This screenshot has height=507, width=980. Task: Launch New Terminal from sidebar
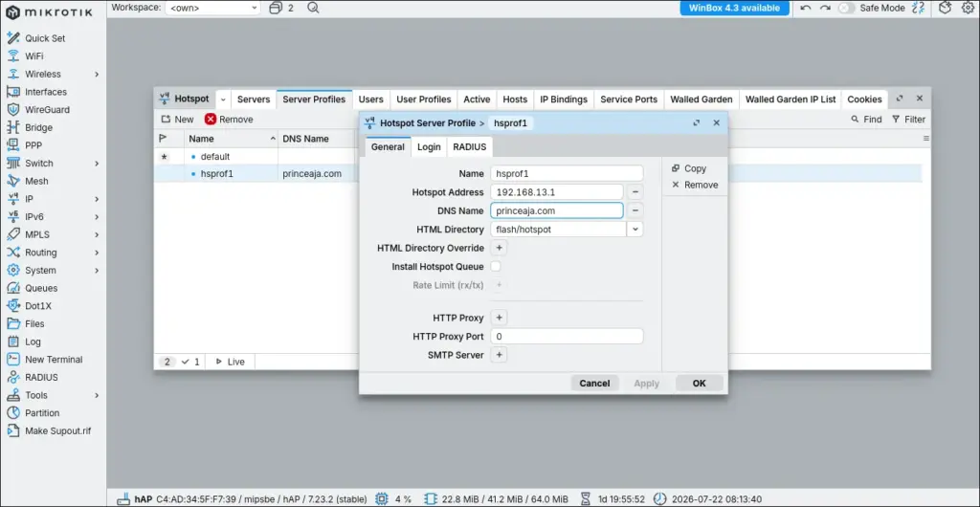[x=54, y=360]
